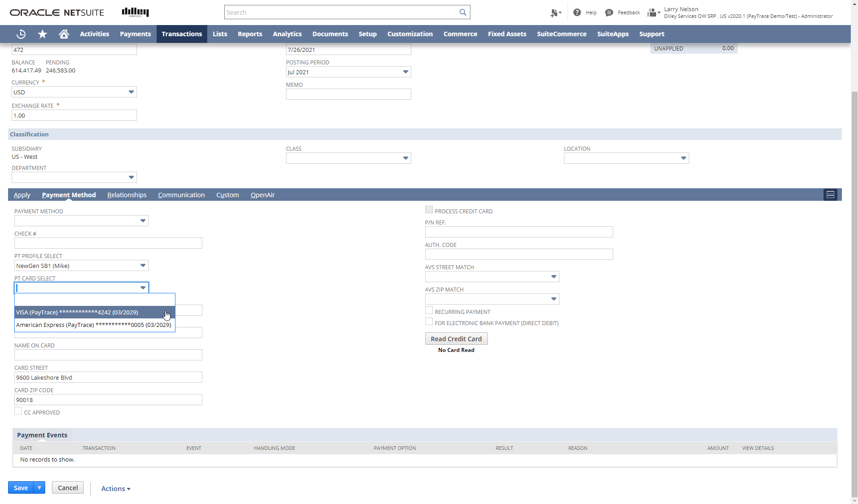Check For Electronic Bank Payment box
Viewport: 858px width, 504px height.
click(429, 322)
